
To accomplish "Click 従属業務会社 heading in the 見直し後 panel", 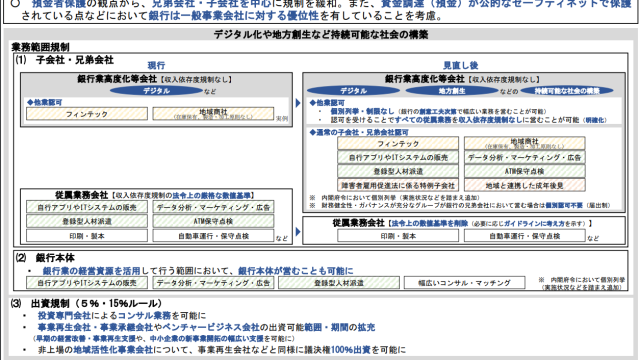I will tap(358, 223).
